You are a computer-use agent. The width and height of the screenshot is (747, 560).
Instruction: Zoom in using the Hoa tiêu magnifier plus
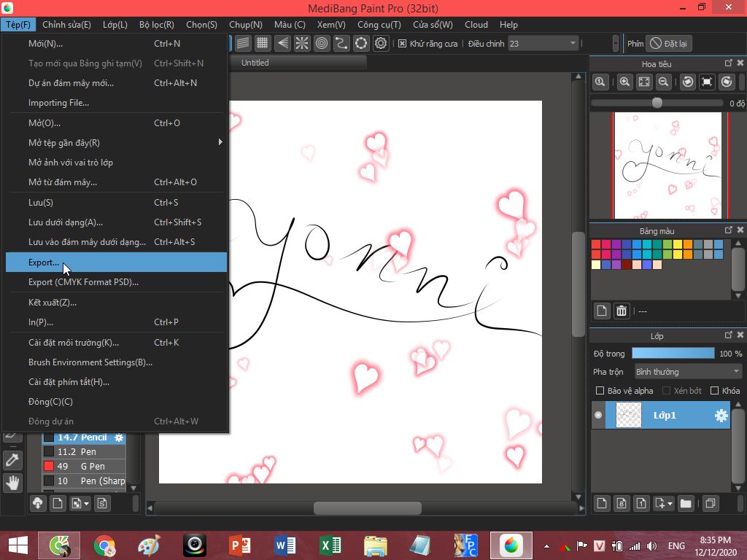point(624,82)
